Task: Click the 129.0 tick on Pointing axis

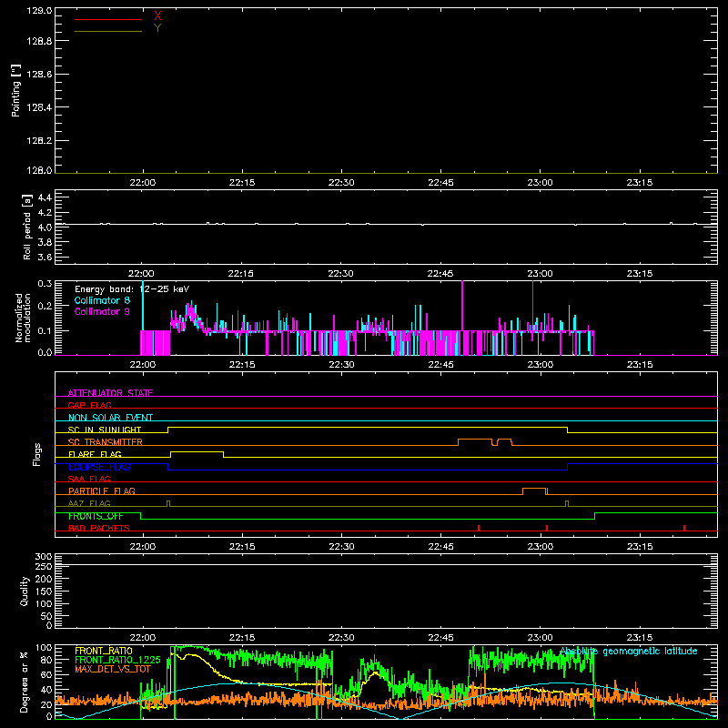Action: 39,10
